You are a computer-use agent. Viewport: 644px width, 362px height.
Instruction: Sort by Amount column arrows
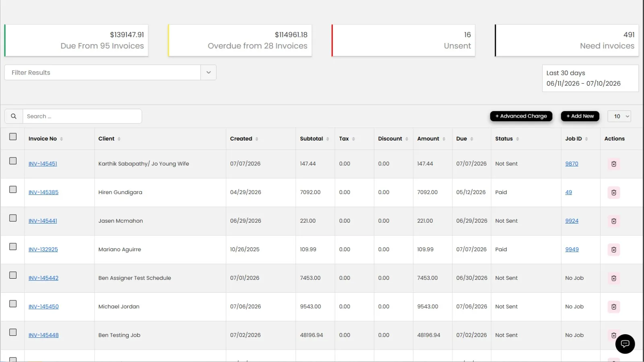(444, 139)
